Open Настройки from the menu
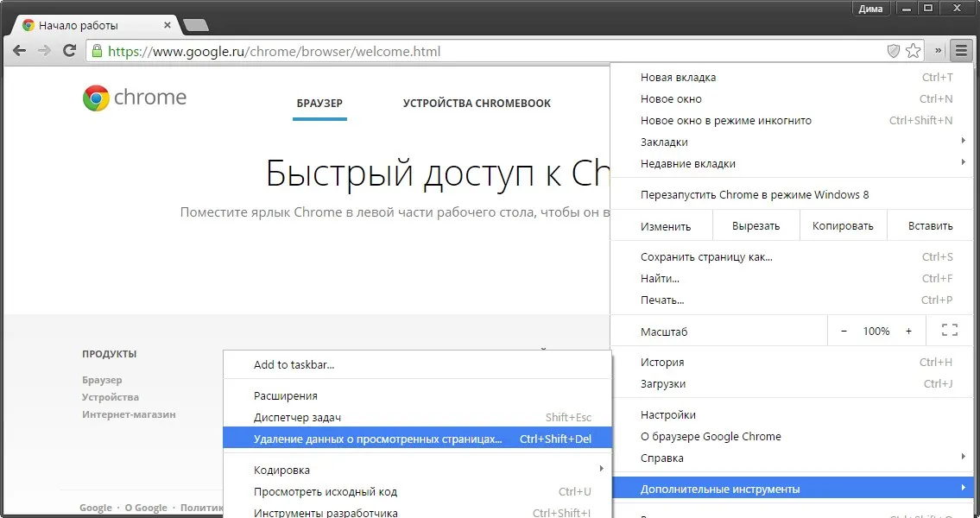 point(791,415)
